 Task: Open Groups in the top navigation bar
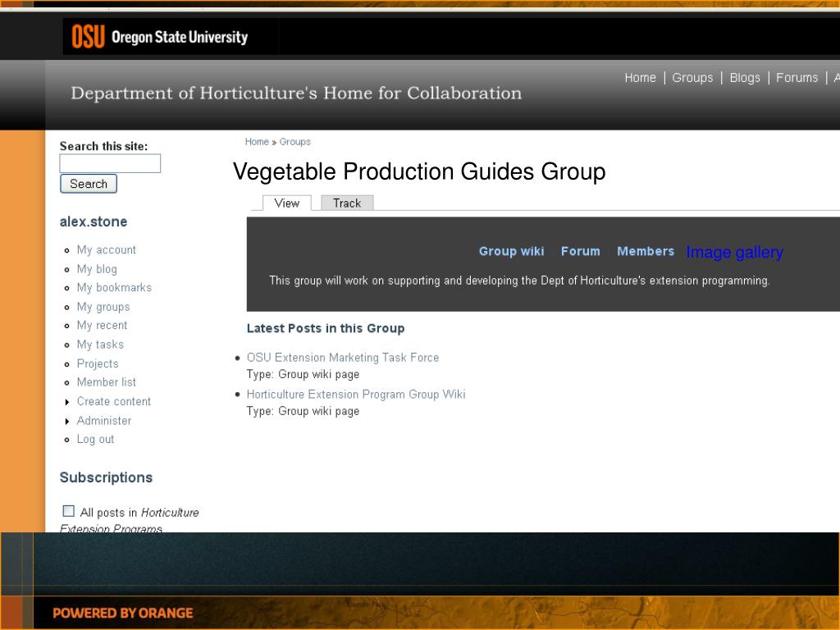[692, 78]
